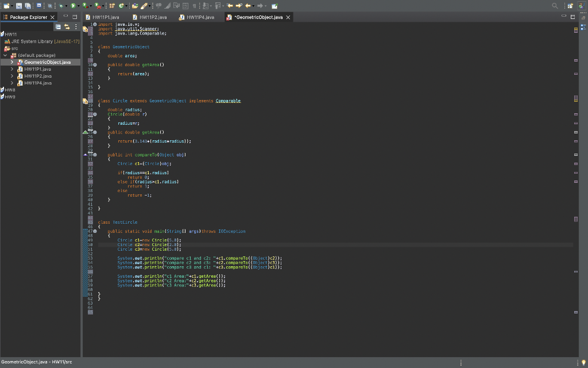Open the Quick Access search magnifier
588x368 pixels.
(x=555, y=6)
